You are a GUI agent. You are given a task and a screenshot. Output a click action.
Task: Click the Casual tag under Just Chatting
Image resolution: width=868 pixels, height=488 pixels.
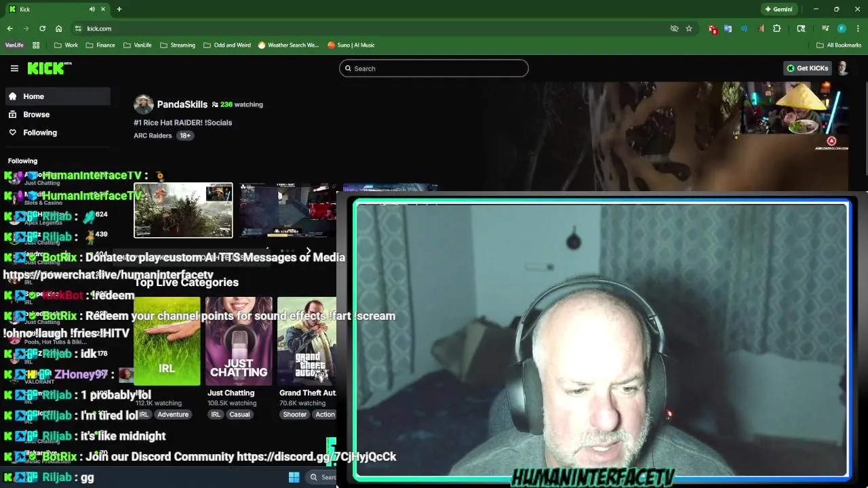point(239,415)
